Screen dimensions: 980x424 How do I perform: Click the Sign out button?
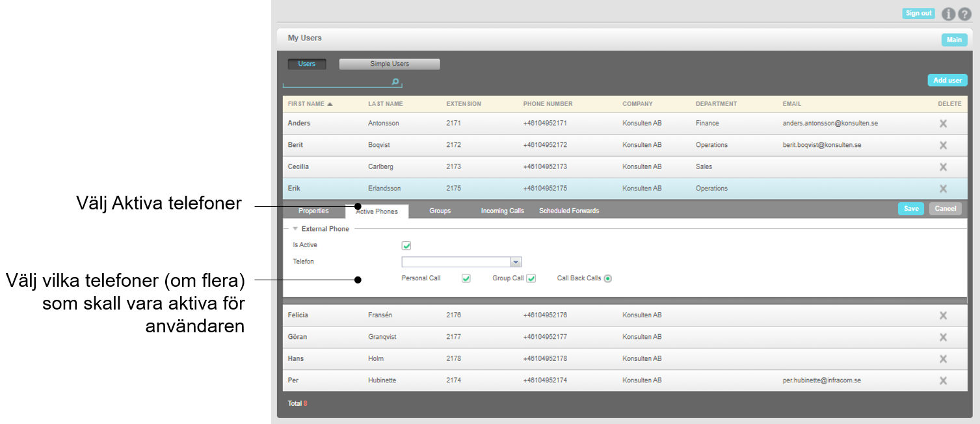[918, 14]
